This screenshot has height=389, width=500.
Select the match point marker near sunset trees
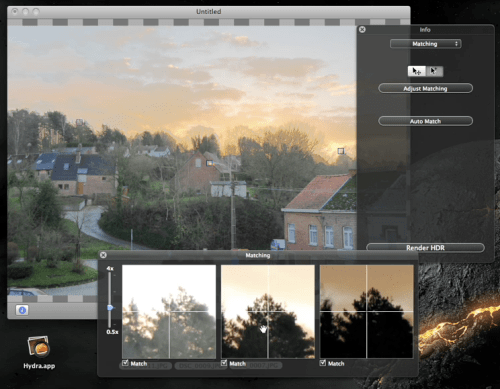point(341,151)
